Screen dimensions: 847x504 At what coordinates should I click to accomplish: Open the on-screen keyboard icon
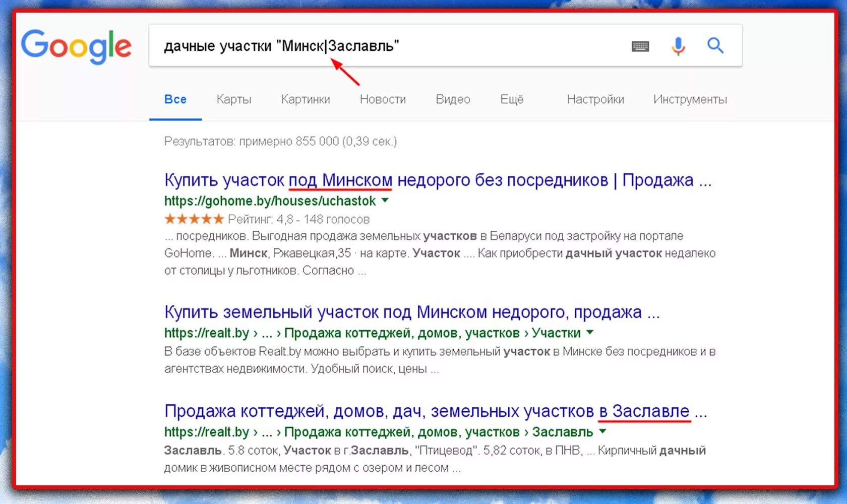[640, 46]
